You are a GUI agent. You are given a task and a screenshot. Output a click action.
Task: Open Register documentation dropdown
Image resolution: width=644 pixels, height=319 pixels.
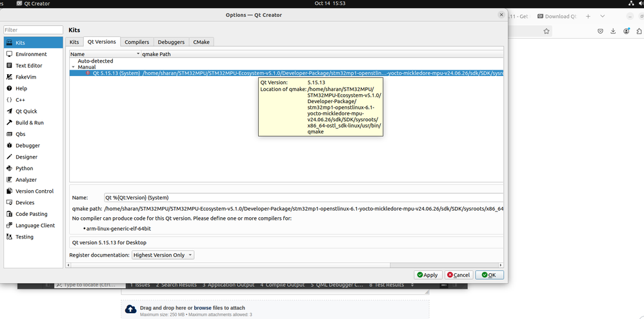163,255
